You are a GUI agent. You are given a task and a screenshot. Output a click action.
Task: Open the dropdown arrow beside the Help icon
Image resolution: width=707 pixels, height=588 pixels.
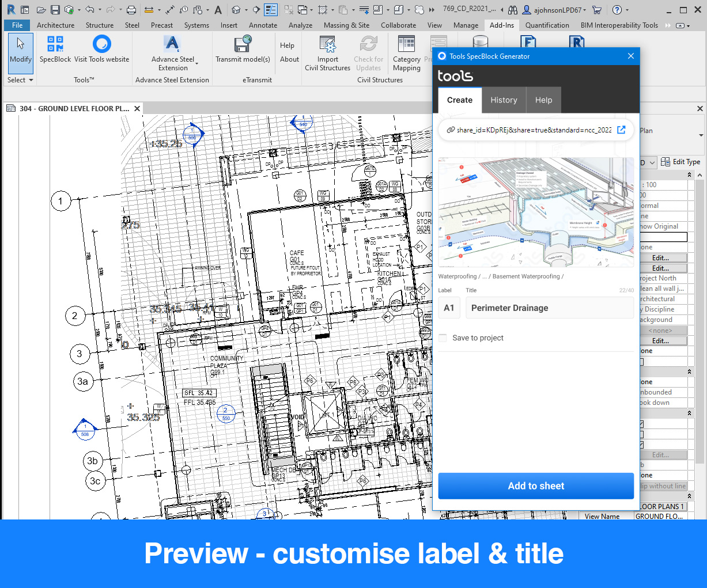(x=627, y=10)
